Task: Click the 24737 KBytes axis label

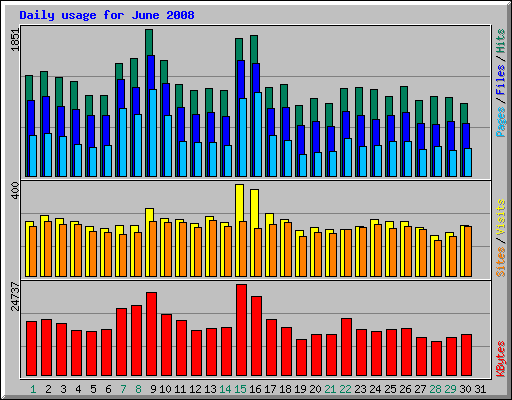Action: coord(15,296)
